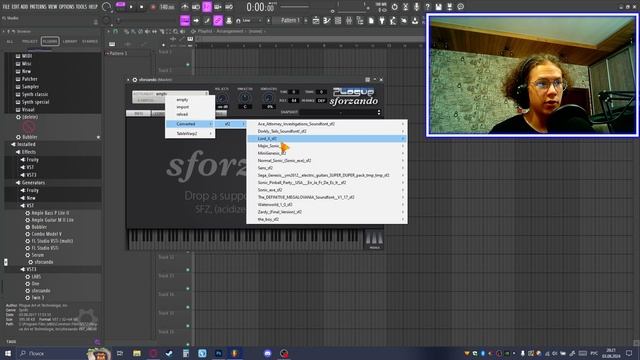Select the PROJECT browser tab
640x360 pixels.
coord(29,41)
